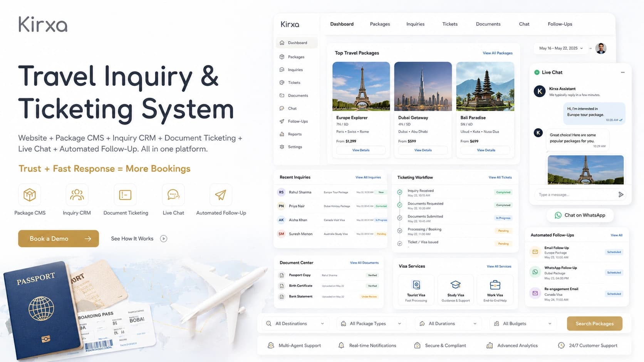The width and height of the screenshot is (644, 362).
Task: Switch to the Packages top tab
Action: click(x=380, y=24)
